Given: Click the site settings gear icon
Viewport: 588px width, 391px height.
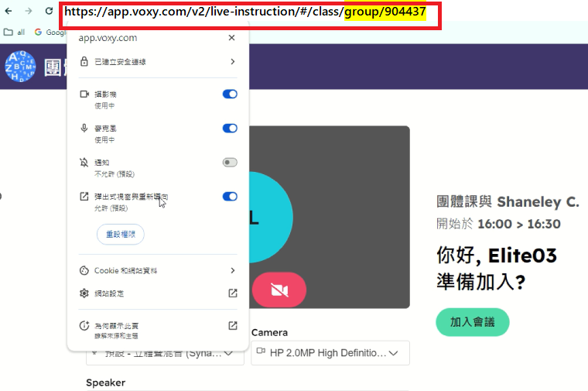Looking at the screenshot, I should 84,293.
